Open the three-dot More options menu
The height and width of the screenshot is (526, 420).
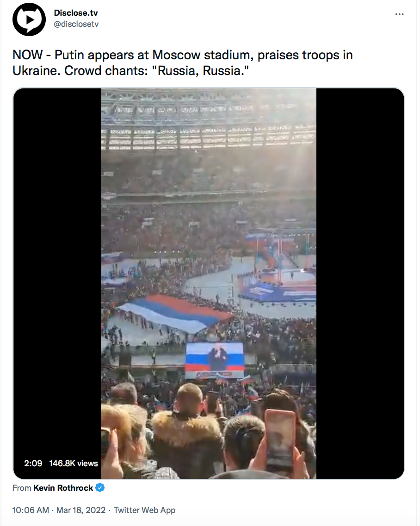coord(399,14)
